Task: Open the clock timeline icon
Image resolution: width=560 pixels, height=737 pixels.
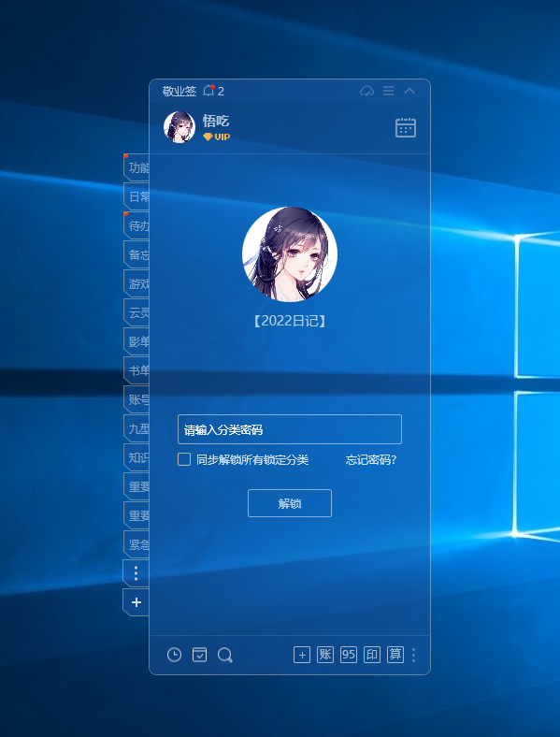Action: (x=174, y=655)
